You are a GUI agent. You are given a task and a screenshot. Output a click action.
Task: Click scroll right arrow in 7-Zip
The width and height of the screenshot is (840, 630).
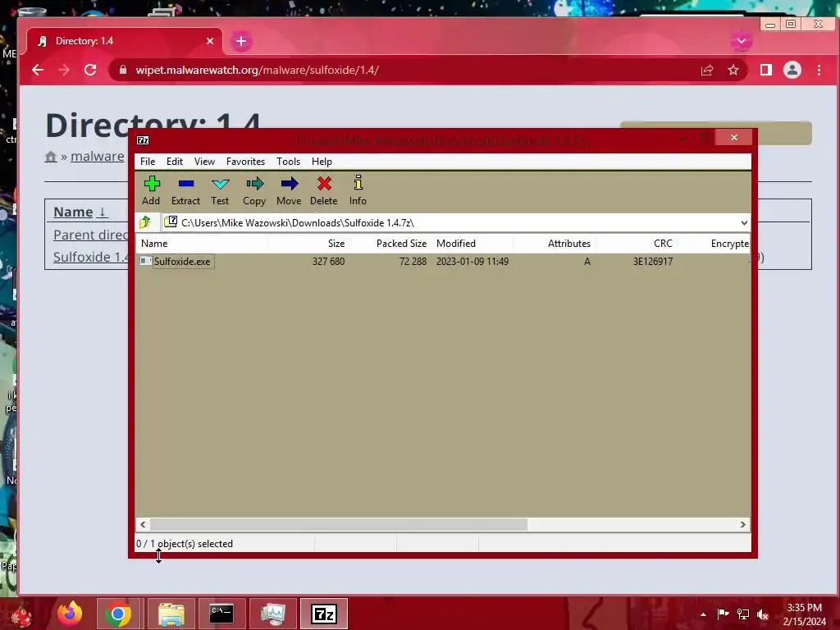click(x=742, y=524)
